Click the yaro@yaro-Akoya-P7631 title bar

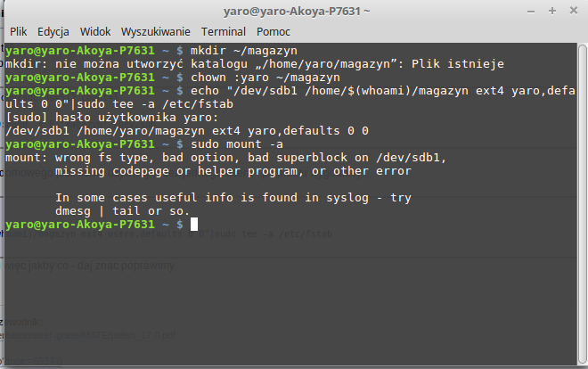point(297,12)
